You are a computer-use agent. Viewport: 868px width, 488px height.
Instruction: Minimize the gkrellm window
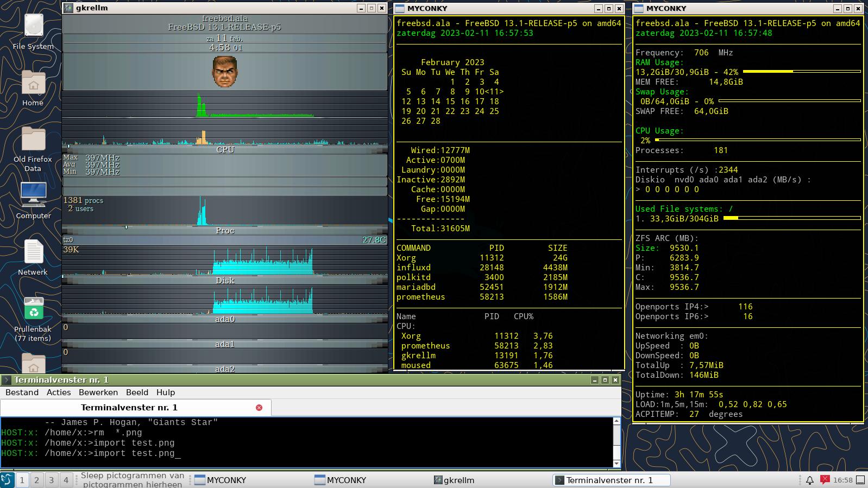click(361, 8)
